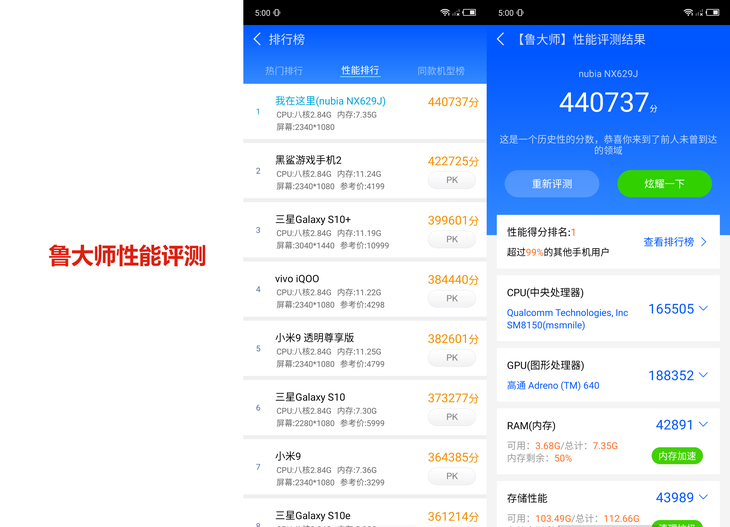Tap CPU(中央处理器) label
Image resolution: width=730 pixels, height=527 pixels.
pos(545,293)
